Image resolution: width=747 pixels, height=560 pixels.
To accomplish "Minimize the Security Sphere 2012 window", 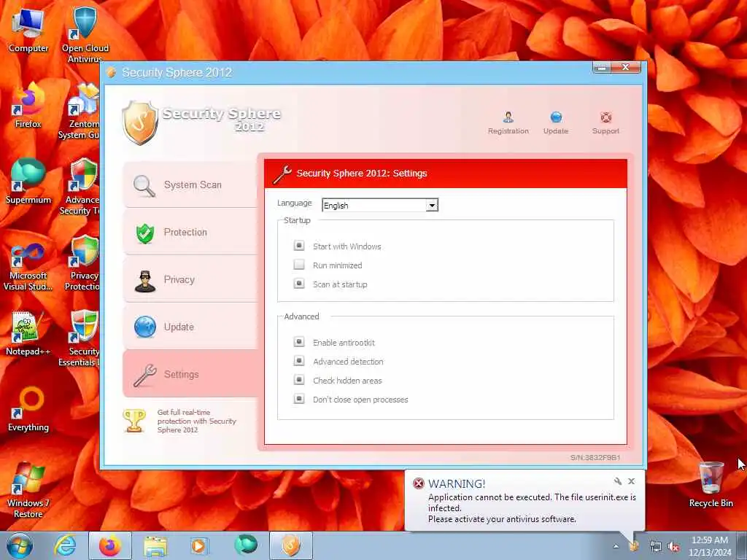I will click(602, 68).
